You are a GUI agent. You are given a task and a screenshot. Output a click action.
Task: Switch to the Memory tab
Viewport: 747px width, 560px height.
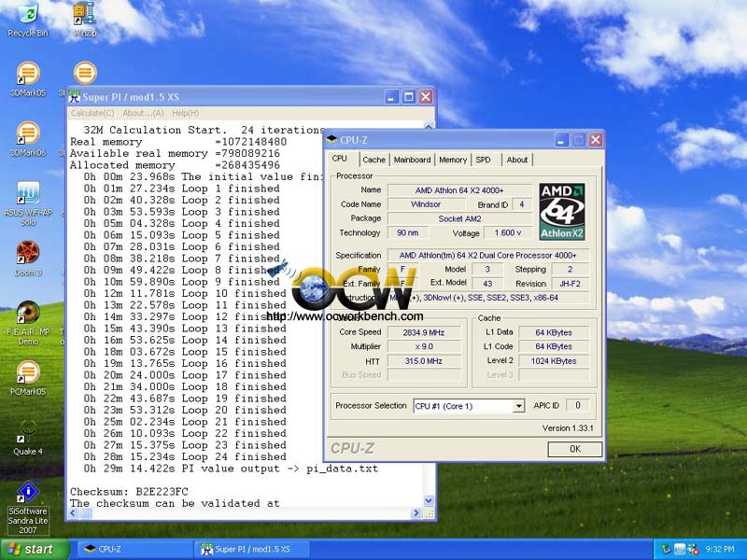[453, 160]
